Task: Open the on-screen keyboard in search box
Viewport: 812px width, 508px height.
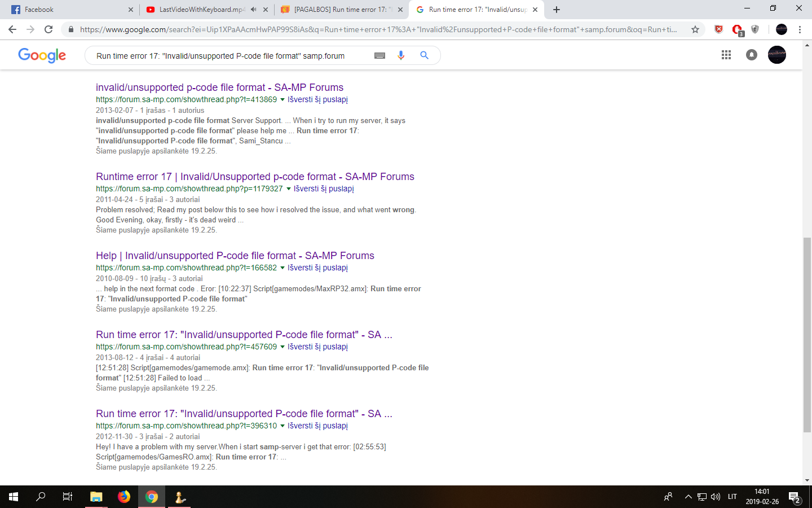Action: click(379, 55)
